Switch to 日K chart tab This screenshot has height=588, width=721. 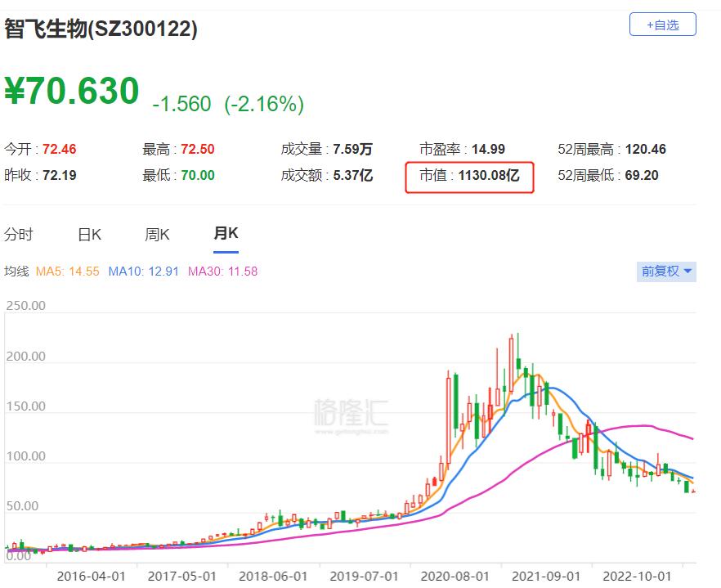click(x=89, y=234)
